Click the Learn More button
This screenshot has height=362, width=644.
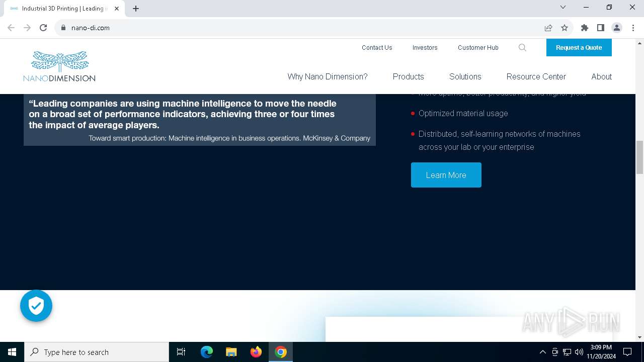(x=446, y=175)
